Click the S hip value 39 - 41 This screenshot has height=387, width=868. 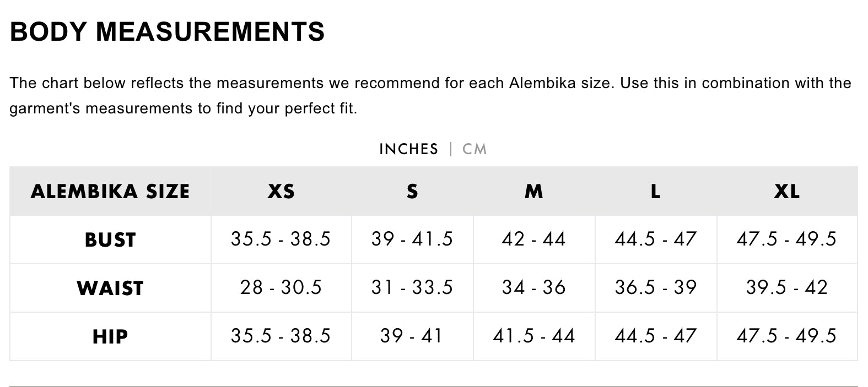(412, 336)
